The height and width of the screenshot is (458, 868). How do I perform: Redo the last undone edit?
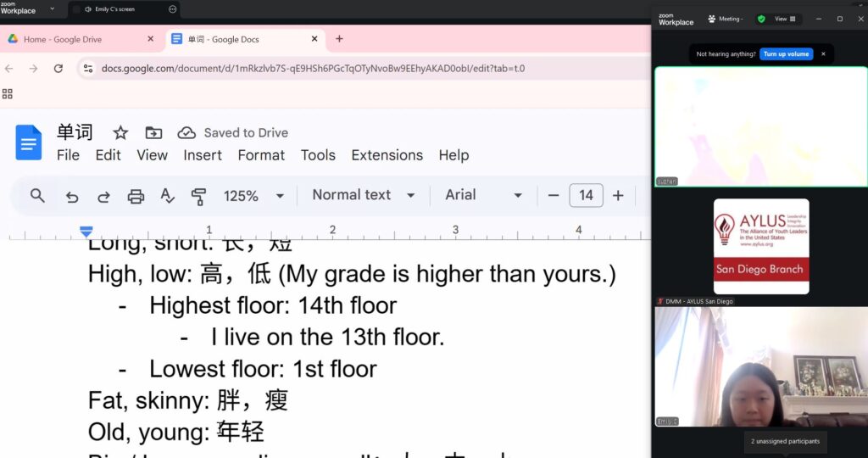click(103, 196)
